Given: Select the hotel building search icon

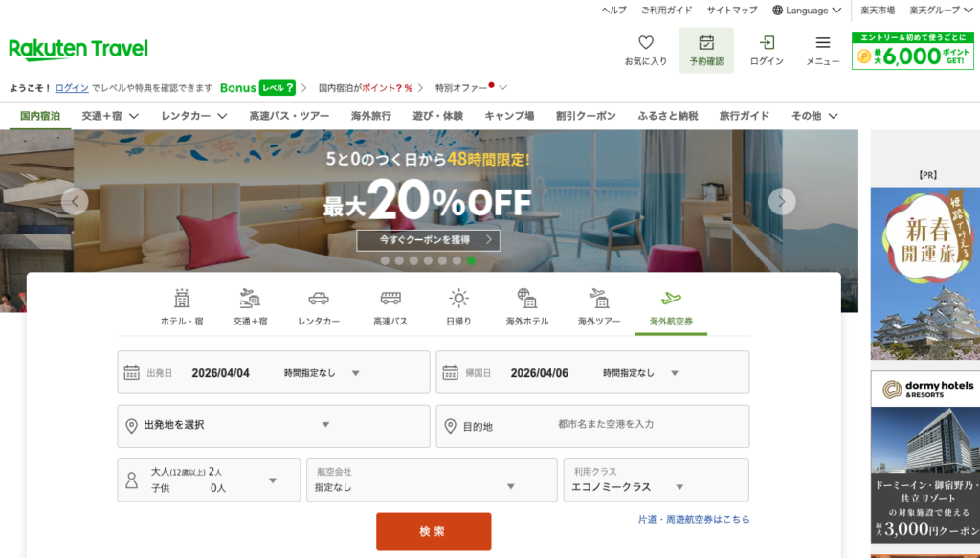Looking at the screenshot, I should 181,299.
